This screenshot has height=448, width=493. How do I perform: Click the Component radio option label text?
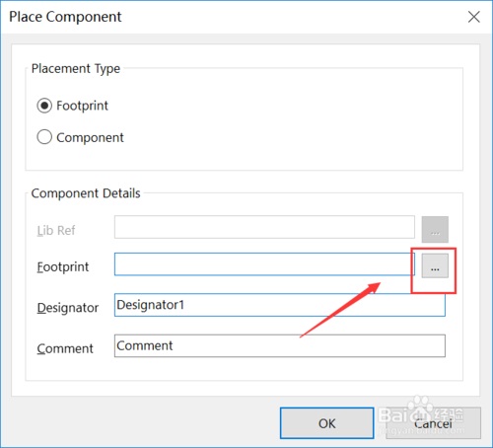90,137
